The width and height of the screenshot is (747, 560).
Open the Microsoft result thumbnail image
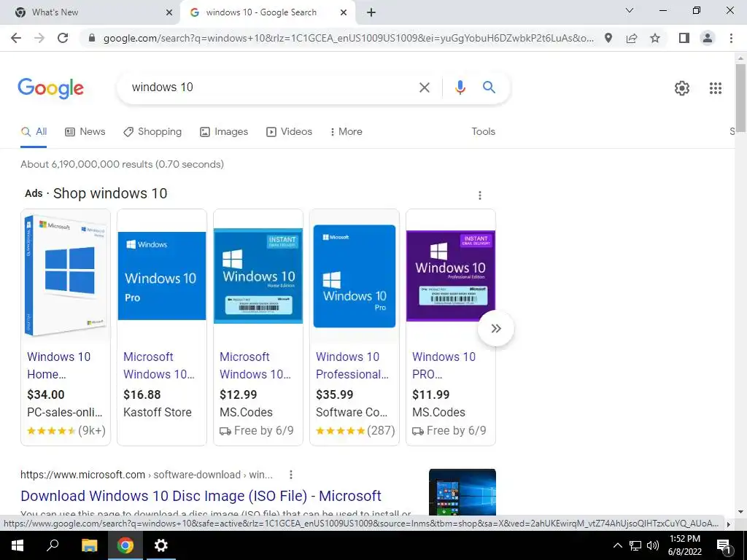coord(462,492)
